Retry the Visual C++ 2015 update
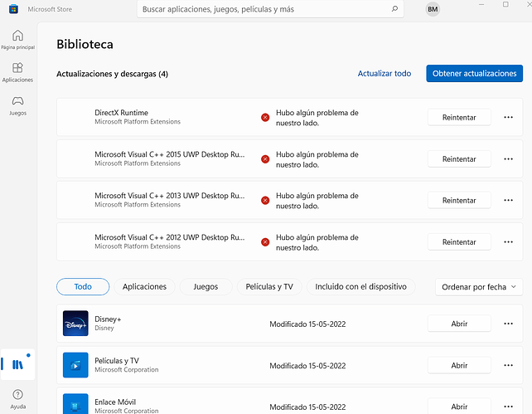The width and height of the screenshot is (532, 414). tap(459, 159)
